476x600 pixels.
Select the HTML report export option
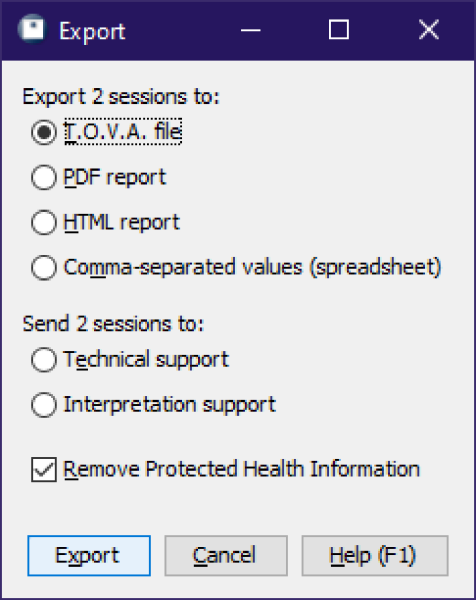tap(44, 222)
